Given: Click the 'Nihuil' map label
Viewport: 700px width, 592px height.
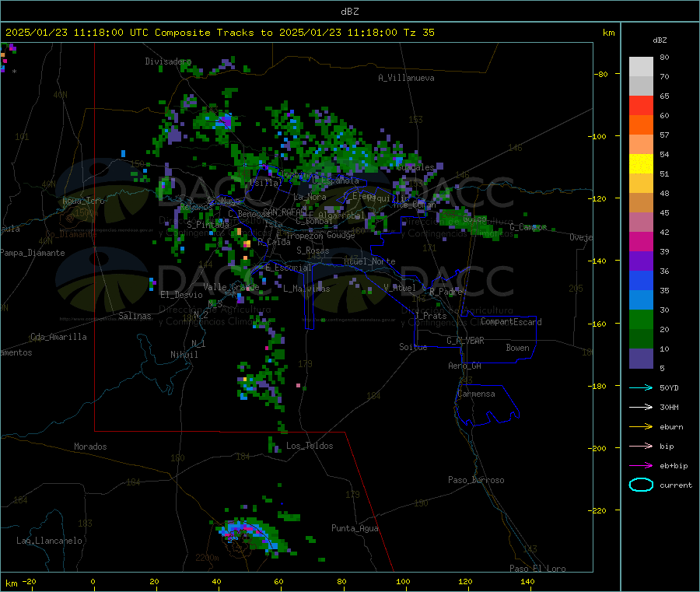Looking at the screenshot, I should (x=184, y=355).
